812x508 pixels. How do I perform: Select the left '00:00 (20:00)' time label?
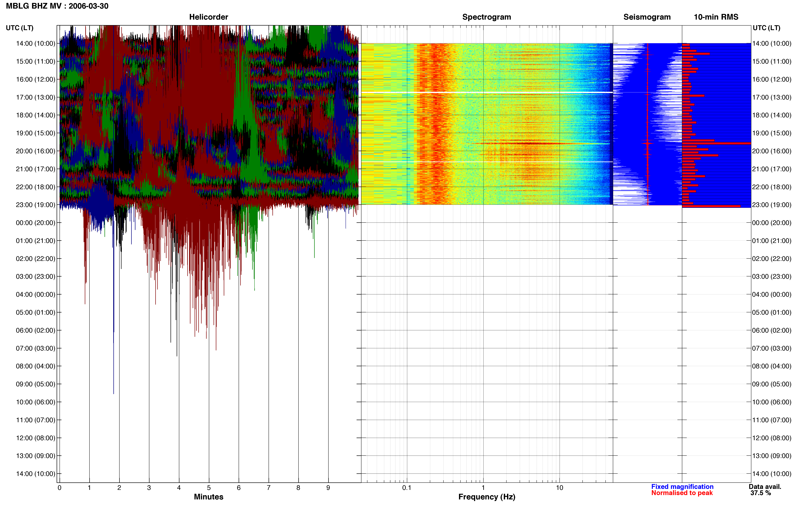36,223
